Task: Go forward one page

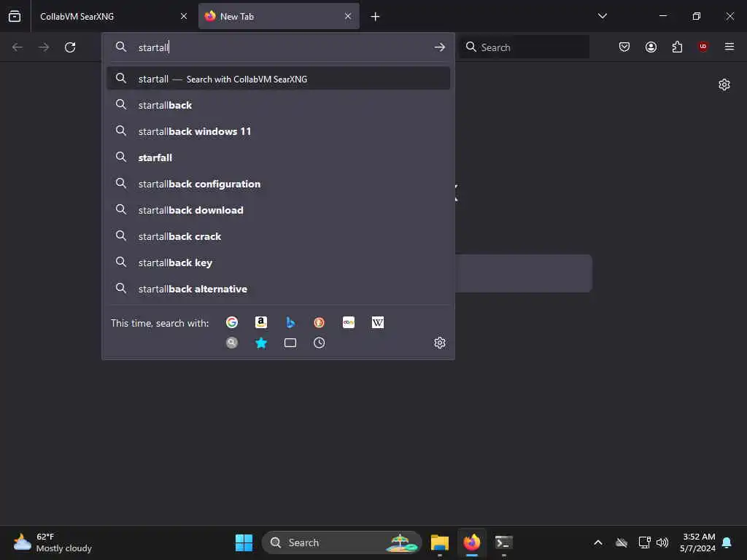Action: click(44, 47)
